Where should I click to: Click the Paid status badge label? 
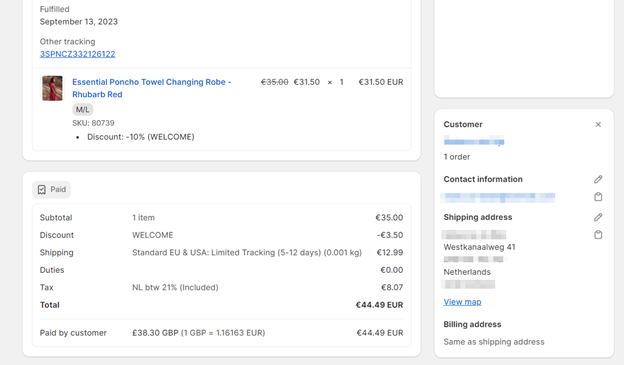click(58, 189)
